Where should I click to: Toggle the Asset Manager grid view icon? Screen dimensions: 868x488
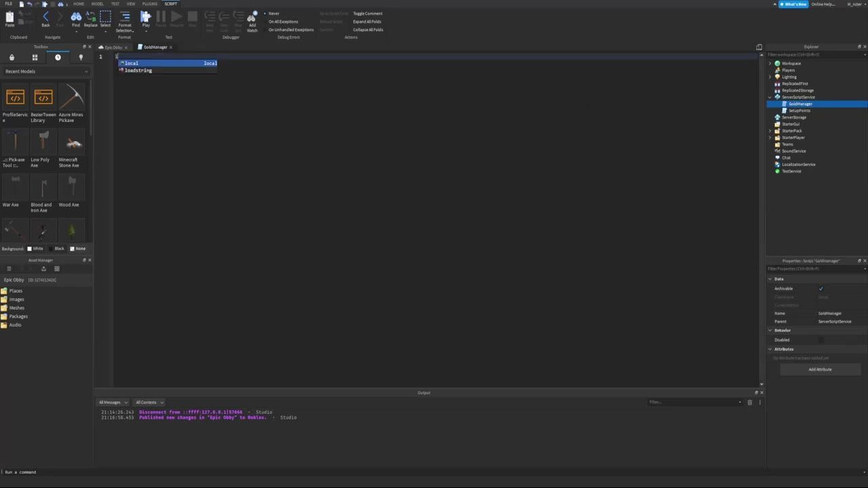click(57, 268)
